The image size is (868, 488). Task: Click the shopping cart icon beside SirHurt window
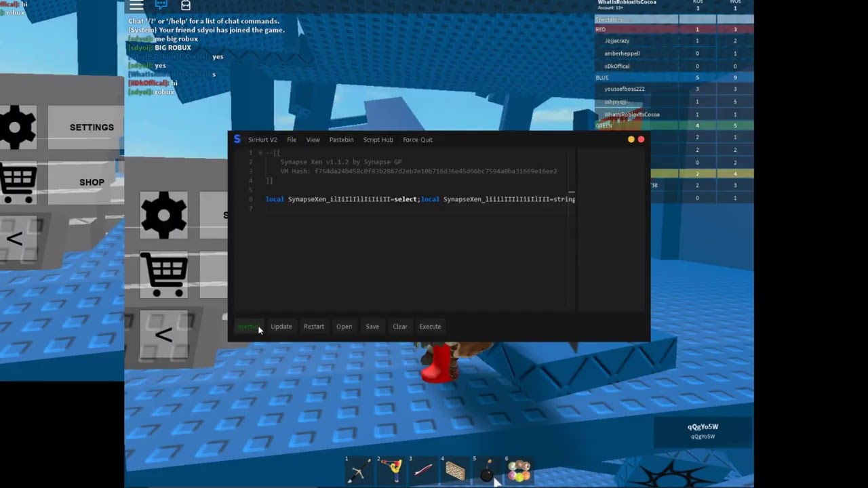coord(164,274)
